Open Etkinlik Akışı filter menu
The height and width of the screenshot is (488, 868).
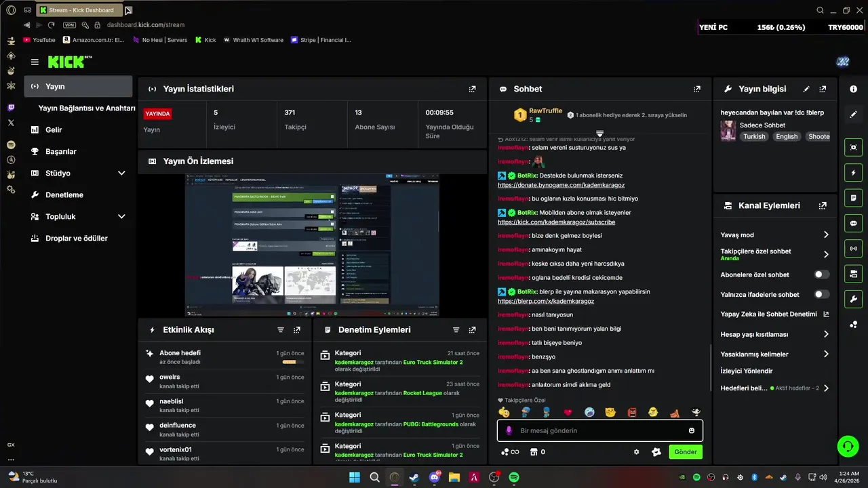coord(281,330)
